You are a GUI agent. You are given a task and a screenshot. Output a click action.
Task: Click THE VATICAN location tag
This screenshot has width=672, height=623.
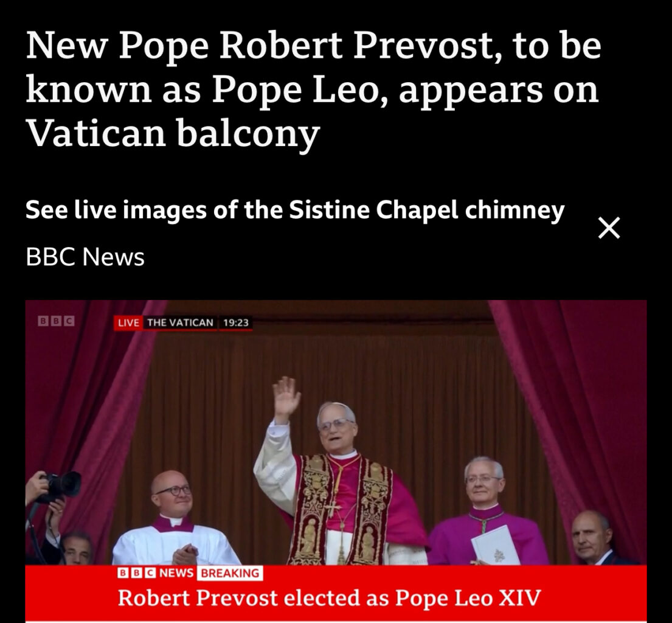180,322
